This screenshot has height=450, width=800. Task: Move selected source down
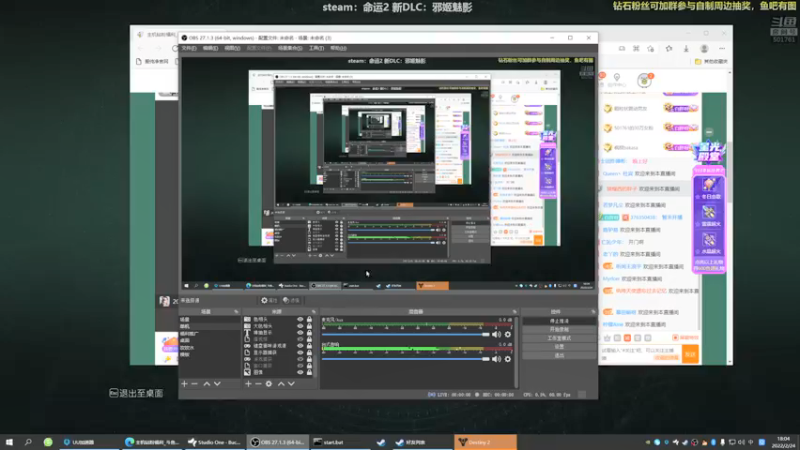pyautogui.click(x=291, y=384)
